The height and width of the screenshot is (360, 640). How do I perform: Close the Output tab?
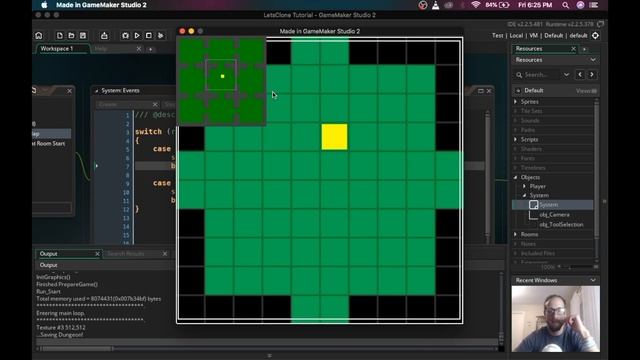[x=97, y=254]
